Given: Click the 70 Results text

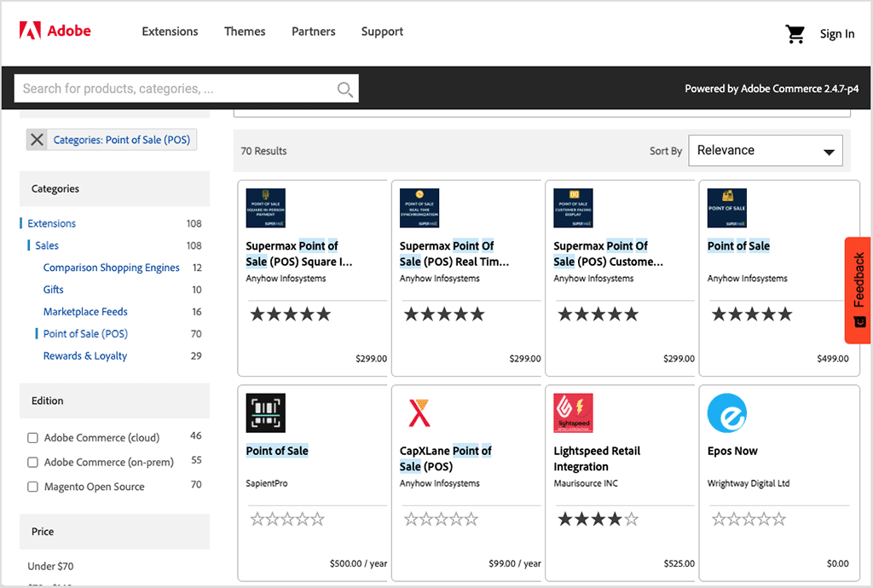Looking at the screenshot, I should (263, 152).
